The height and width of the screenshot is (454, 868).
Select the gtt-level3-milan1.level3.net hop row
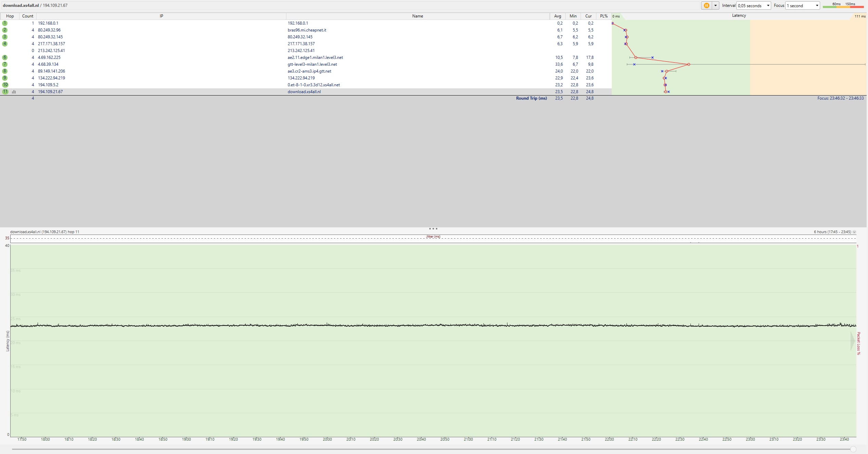click(x=312, y=64)
